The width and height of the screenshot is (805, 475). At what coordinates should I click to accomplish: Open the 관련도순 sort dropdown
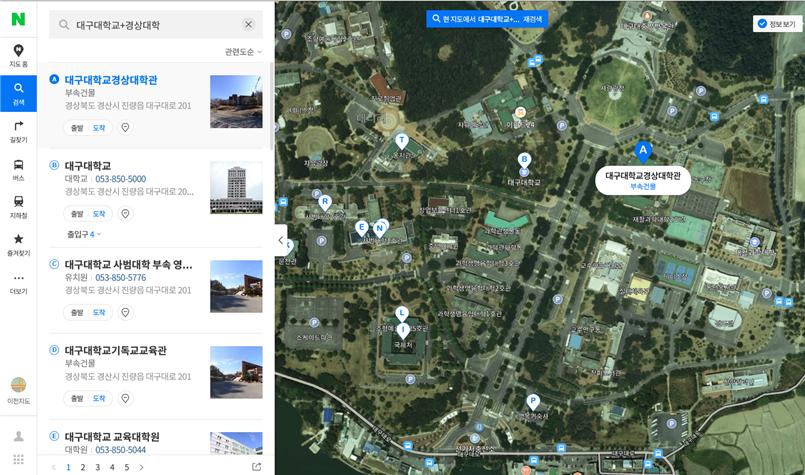pos(243,51)
